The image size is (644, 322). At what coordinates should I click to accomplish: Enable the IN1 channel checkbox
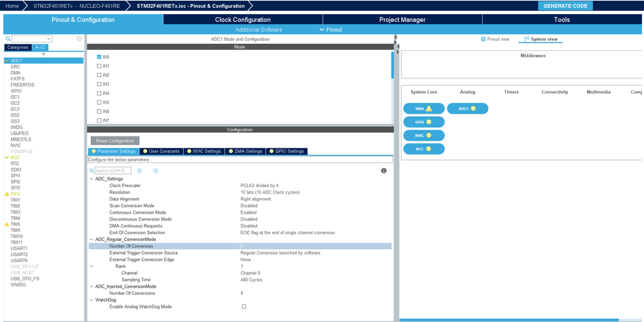pyautogui.click(x=99, y=66)
